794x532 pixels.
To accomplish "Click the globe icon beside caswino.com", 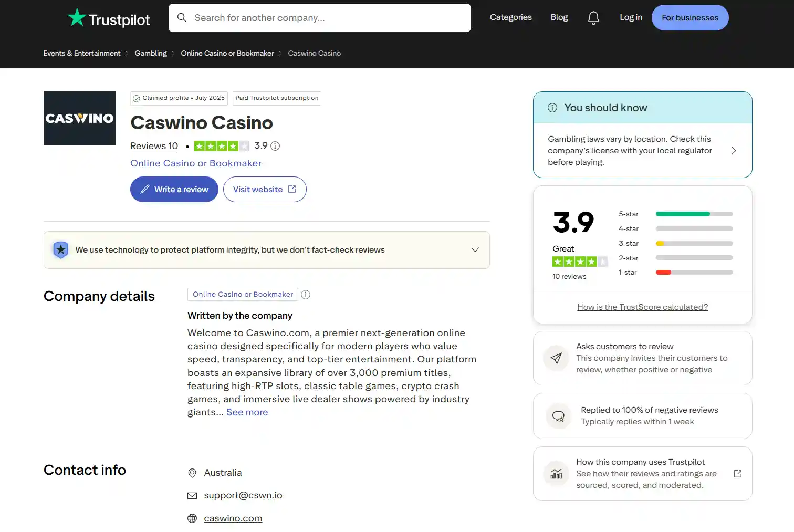I will click(x=192, y=518).
